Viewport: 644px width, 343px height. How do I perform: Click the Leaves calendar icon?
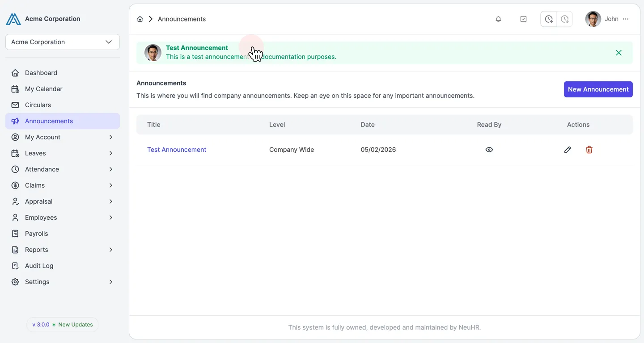point(15,153)
